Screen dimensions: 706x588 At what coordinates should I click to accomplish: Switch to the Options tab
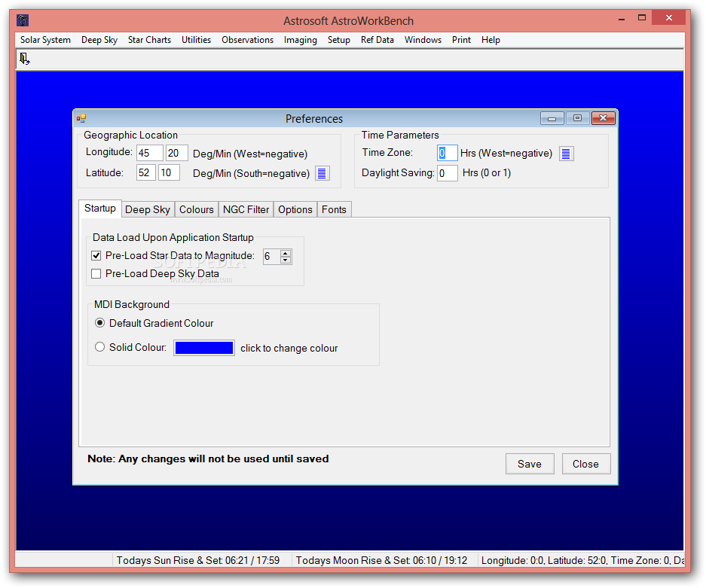295,209
